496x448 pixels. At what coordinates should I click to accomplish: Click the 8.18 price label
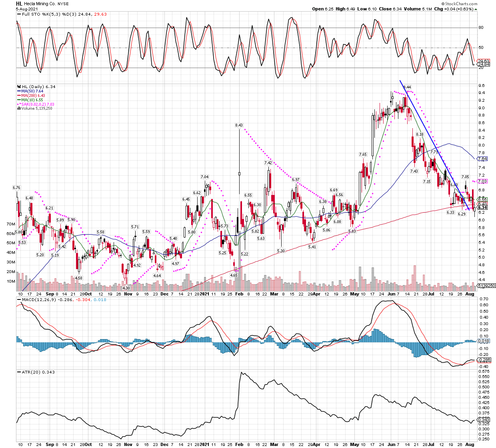pyautogui.click(x=420, y=135)
